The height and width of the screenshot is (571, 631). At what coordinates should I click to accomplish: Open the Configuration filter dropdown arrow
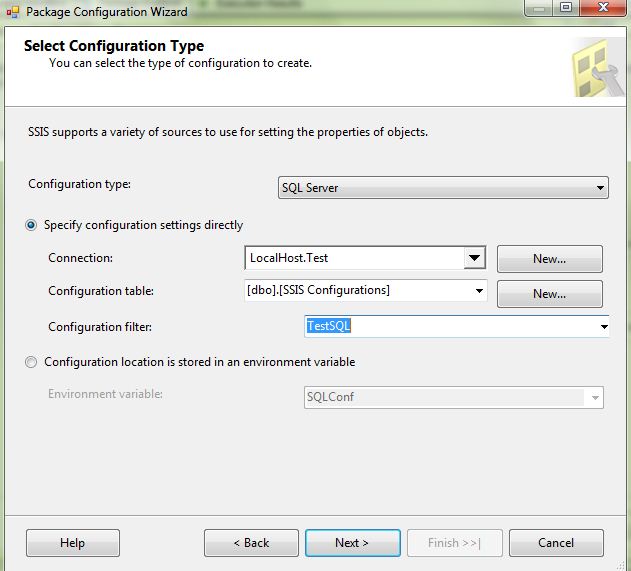[603, 326]
